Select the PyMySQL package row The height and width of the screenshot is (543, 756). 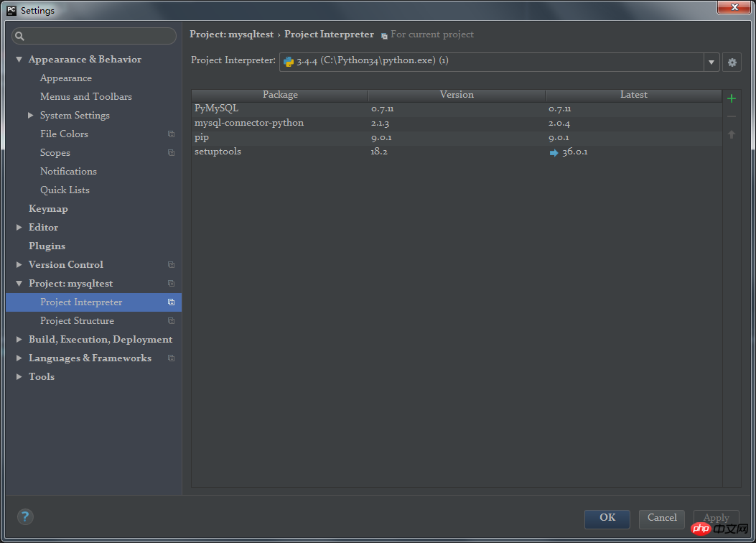(x=457, y=109)
